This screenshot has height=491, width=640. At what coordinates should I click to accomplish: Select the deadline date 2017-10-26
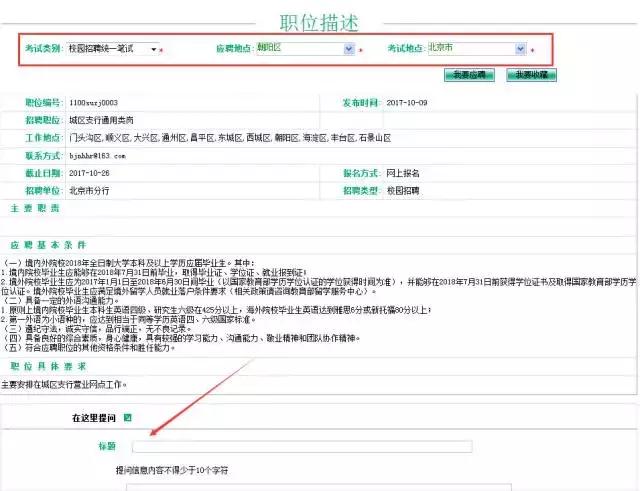89,173
